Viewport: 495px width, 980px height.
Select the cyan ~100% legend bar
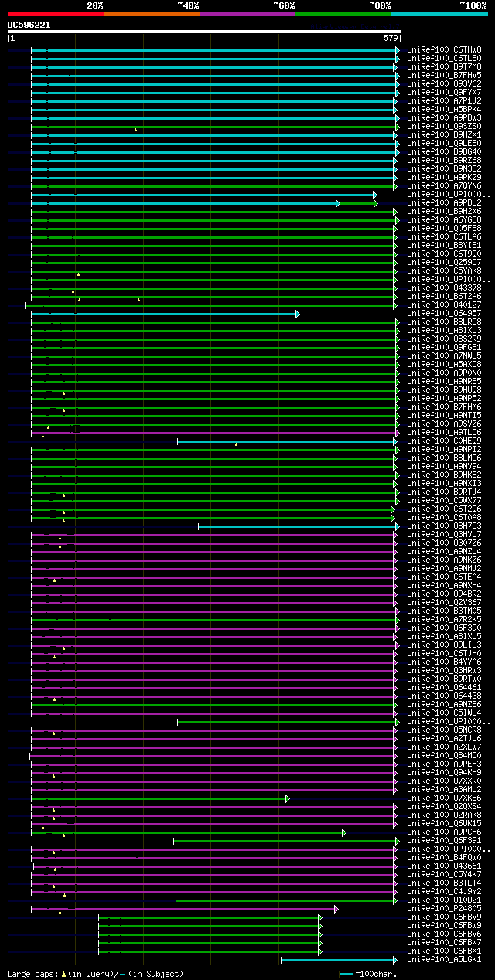(439, 14)
